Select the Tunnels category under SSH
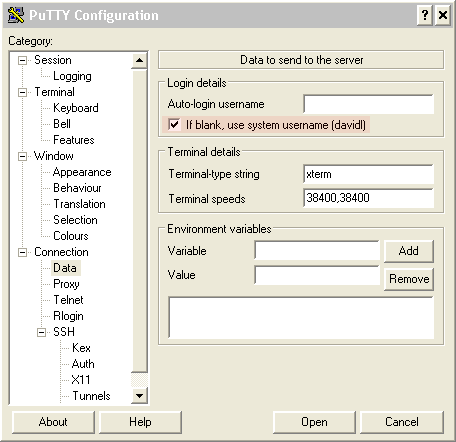 coord(91,396)
